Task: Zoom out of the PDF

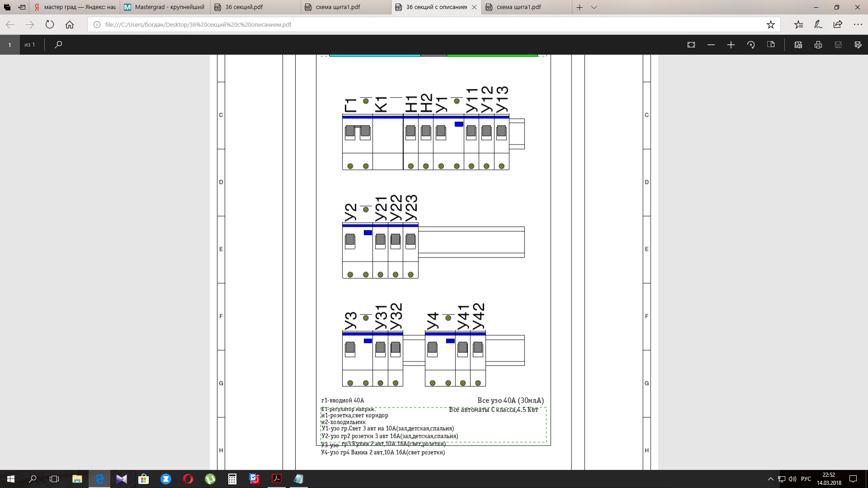Action: tap(711, 45)
